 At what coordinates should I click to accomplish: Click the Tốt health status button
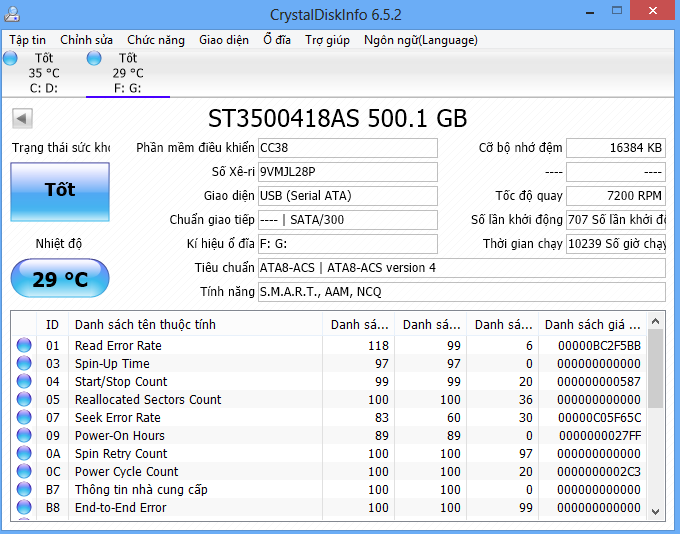pos(60,190)
